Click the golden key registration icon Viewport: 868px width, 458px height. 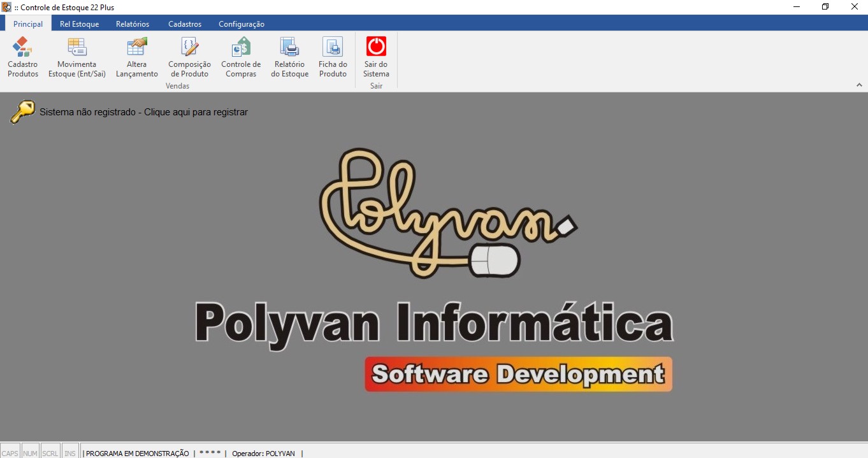(22, 111)
